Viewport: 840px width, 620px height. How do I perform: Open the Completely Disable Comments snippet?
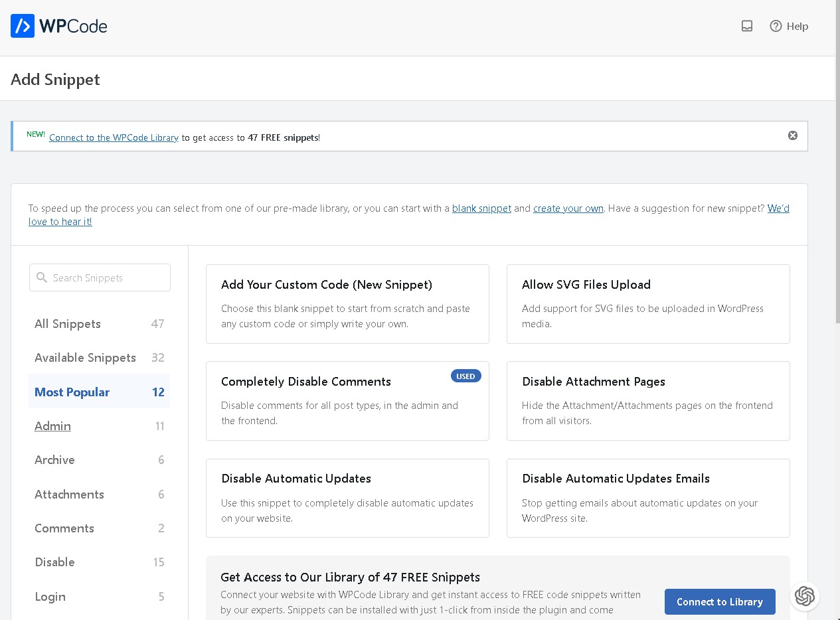click(x=347, y=401)
